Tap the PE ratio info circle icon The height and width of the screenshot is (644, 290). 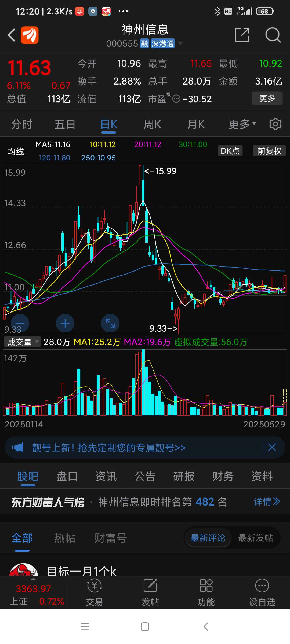tap(176, 99)
